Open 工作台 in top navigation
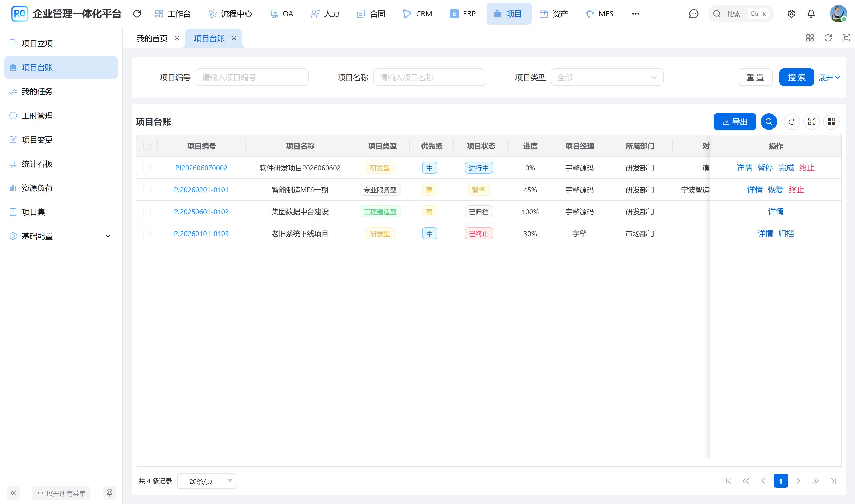Screen dimensions: 855x504 tap(173, 14)
